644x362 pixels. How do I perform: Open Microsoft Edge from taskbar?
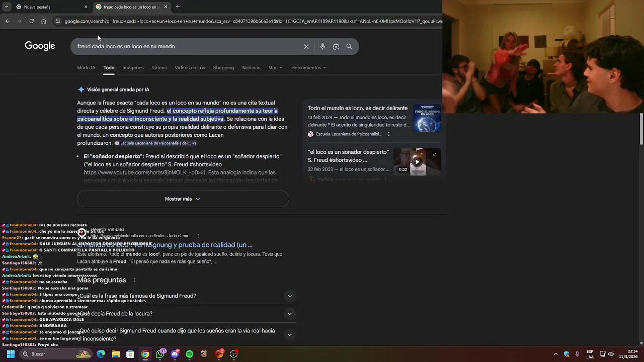tap(101, 354)
